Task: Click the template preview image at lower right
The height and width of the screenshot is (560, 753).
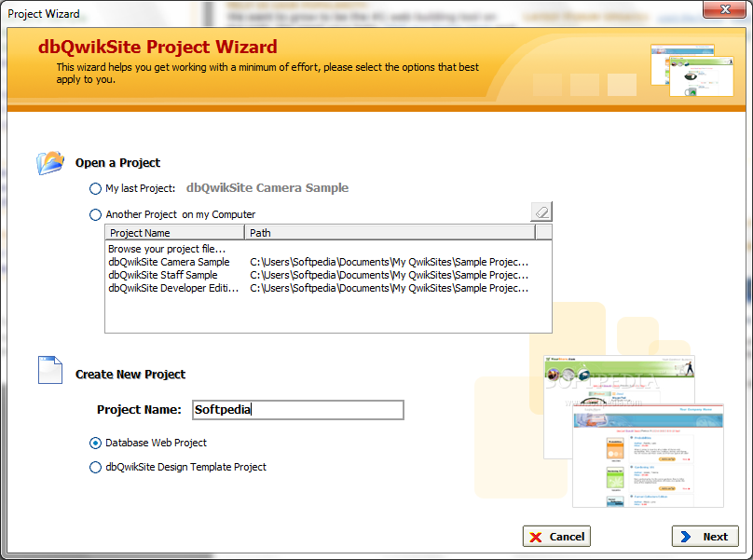Action: [x=634, y=430]
